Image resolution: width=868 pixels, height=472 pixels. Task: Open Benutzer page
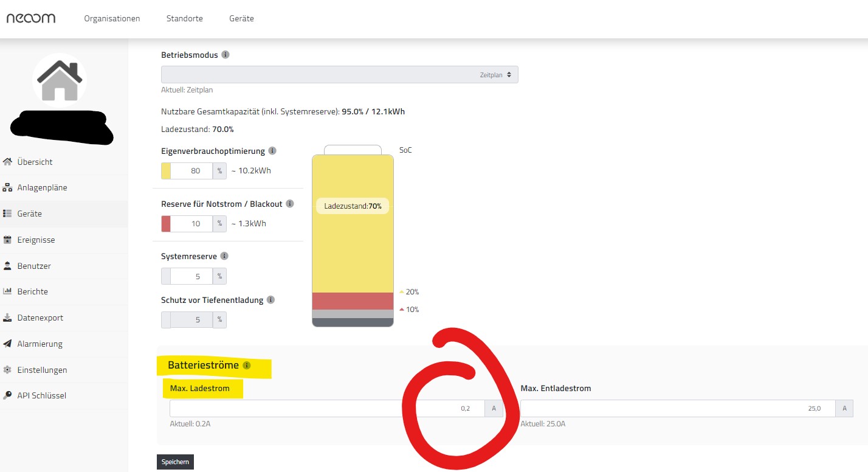[x=34, y=266]
